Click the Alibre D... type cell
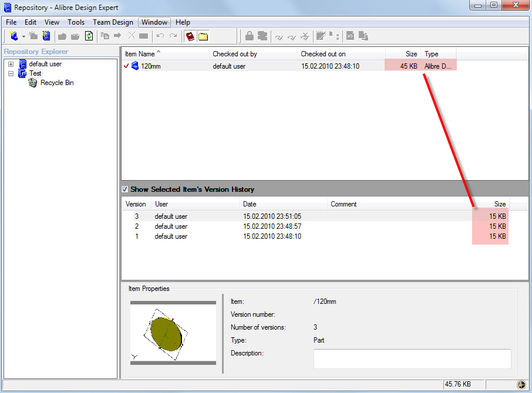Image resolution: width=532 pixels, height=393 pixels. (x=437, y=66)
